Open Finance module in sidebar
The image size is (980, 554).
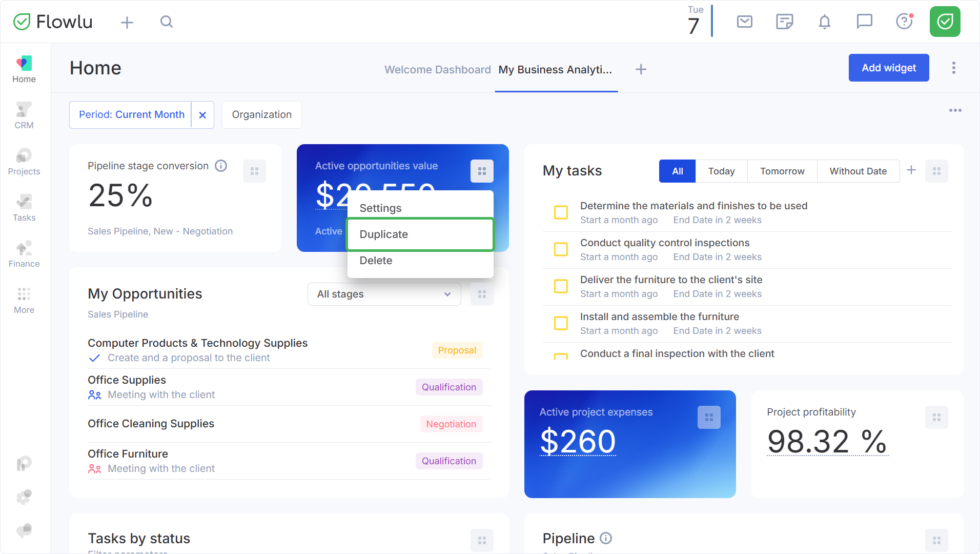(24, 254)
